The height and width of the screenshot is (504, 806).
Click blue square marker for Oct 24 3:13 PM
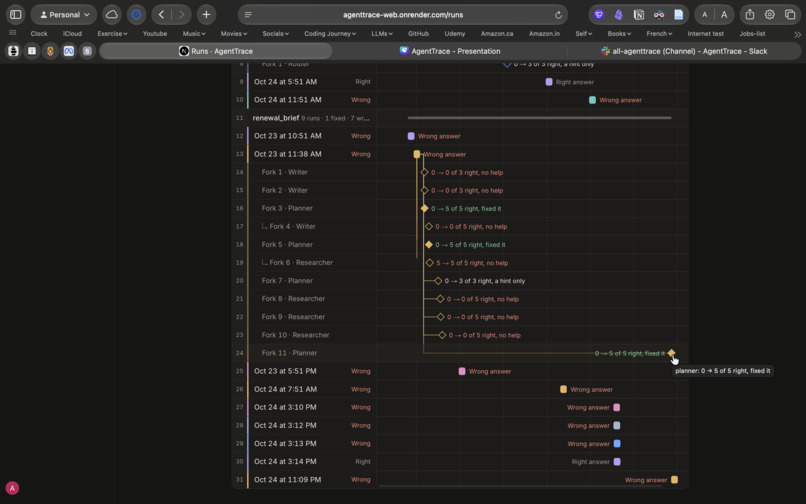point(617,443)
